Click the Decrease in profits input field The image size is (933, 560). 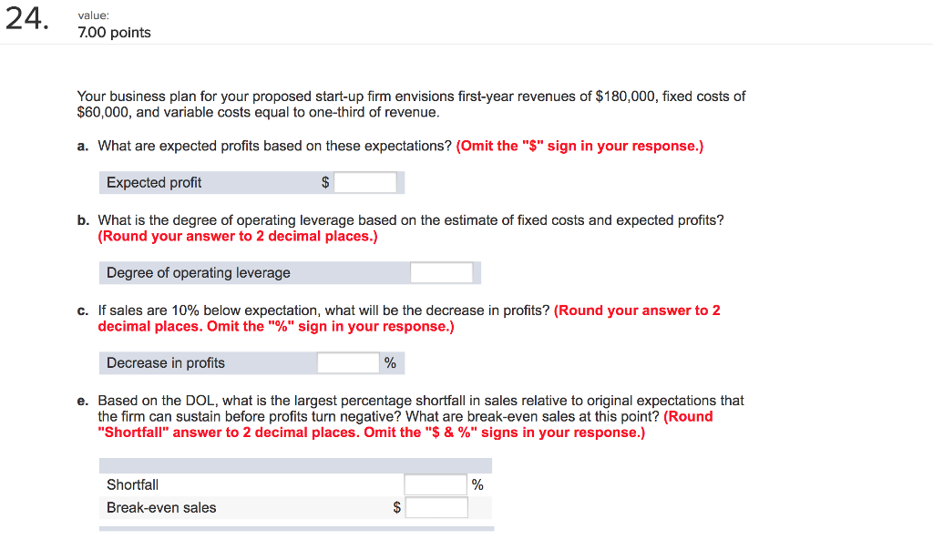[348, 361]
